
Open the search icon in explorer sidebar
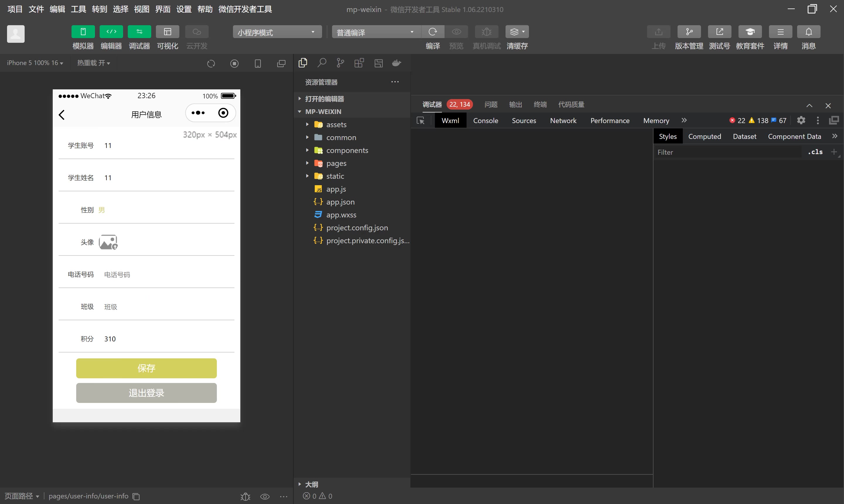click(x=322, y=63)
